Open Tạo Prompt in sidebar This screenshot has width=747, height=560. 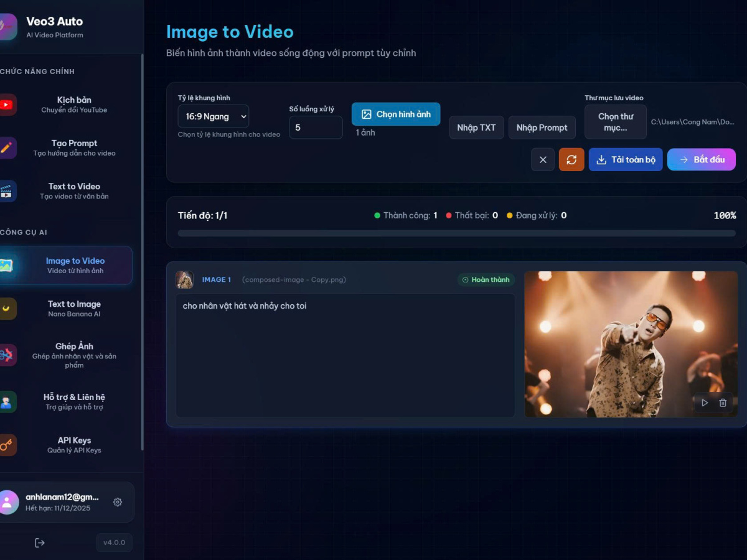[73, 147]
